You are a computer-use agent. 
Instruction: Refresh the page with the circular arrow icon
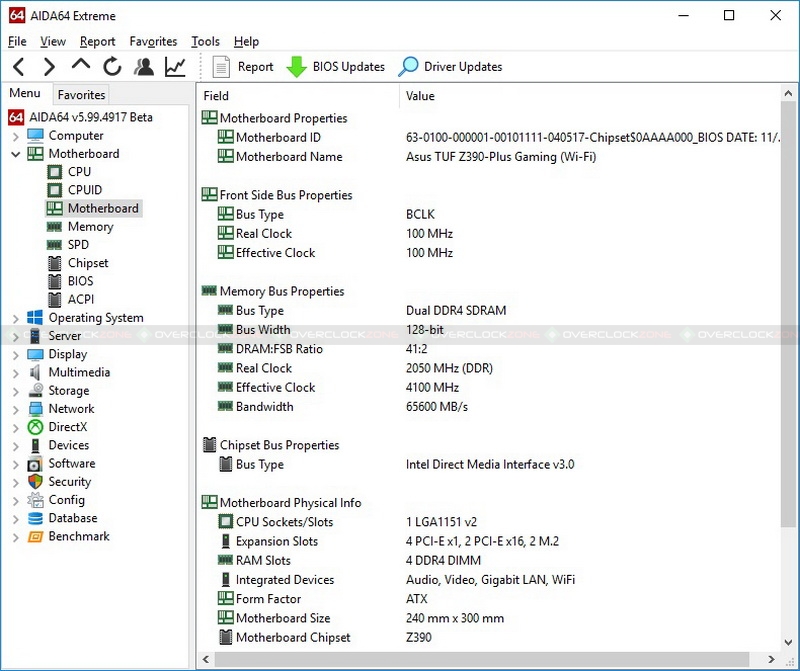tap(112, 67)
